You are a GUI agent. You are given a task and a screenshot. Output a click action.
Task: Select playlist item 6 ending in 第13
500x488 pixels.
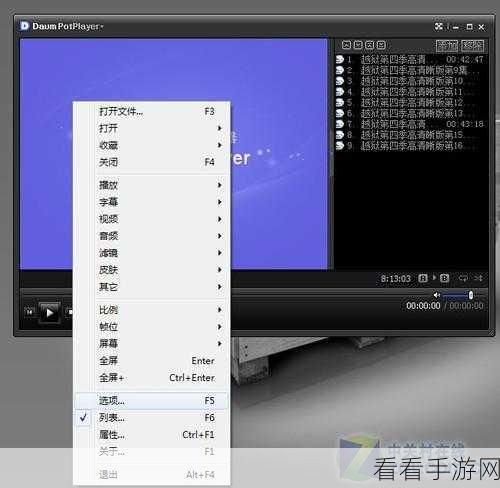(x=410, y=113)
